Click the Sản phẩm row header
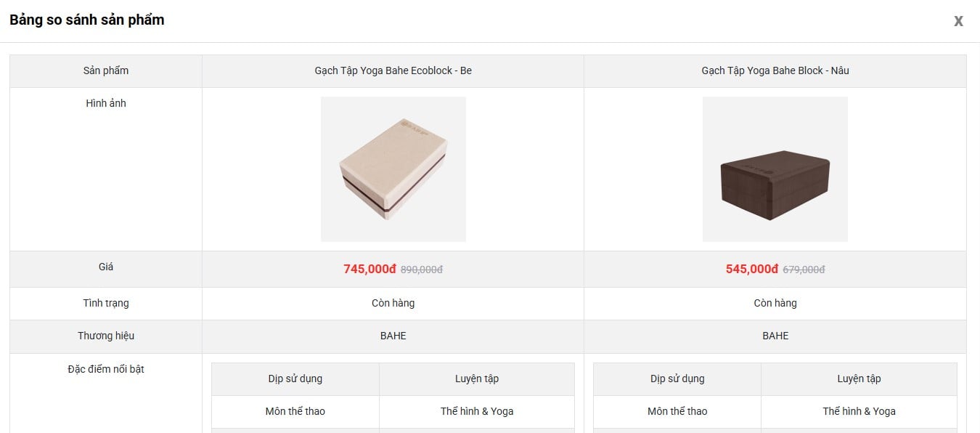The height and width of the screenshot is (433, 980). [106, 70]
